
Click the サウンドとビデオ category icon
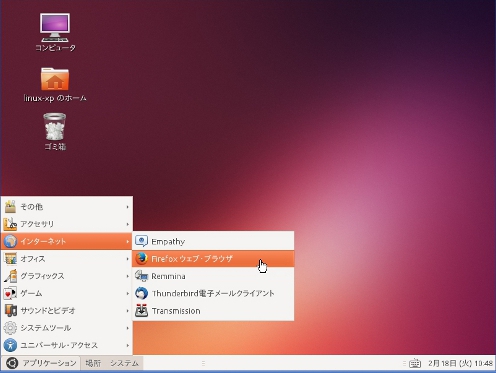[x=10, y=311]
